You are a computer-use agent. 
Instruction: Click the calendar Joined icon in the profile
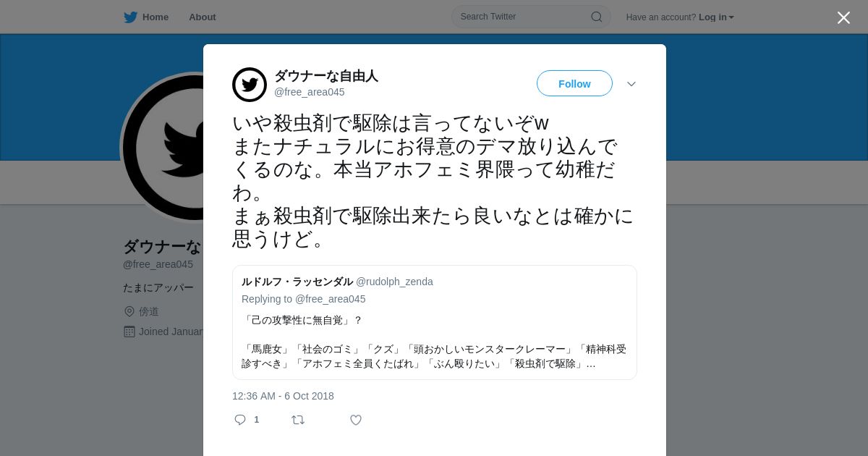129,332
